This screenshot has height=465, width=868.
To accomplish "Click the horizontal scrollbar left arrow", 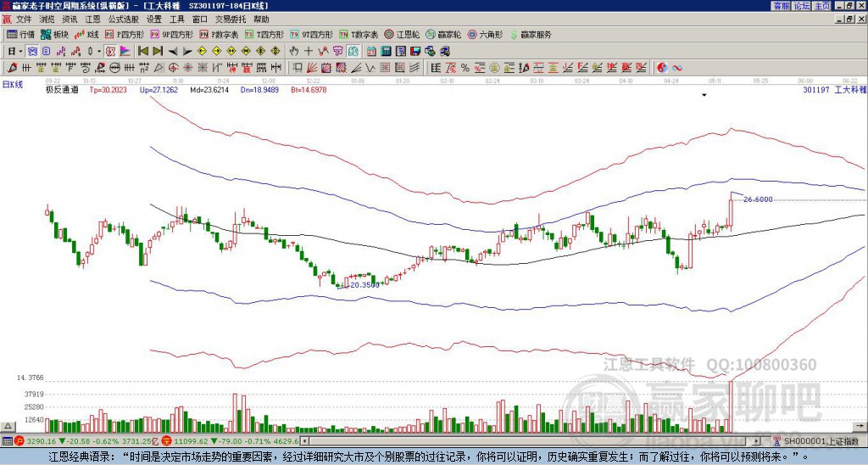I will click(304, 441).
